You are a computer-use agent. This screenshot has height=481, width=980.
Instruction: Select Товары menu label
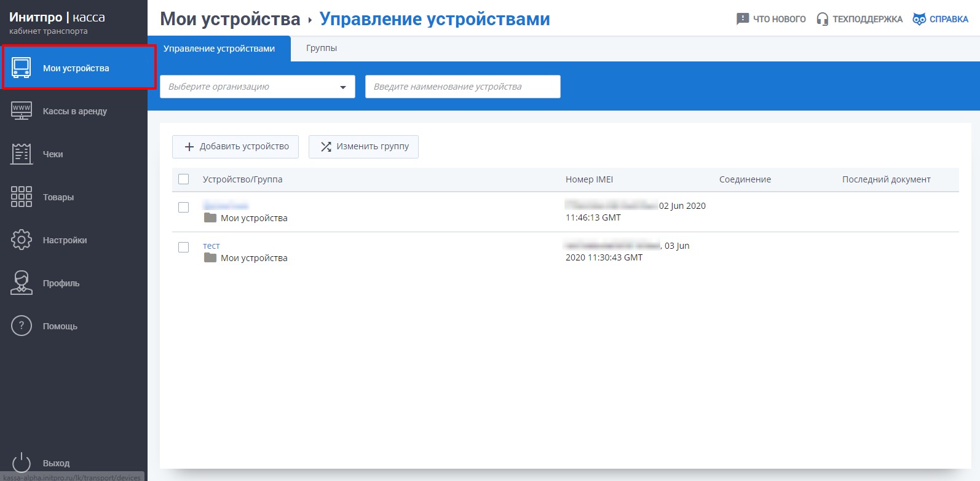[58, 197]
